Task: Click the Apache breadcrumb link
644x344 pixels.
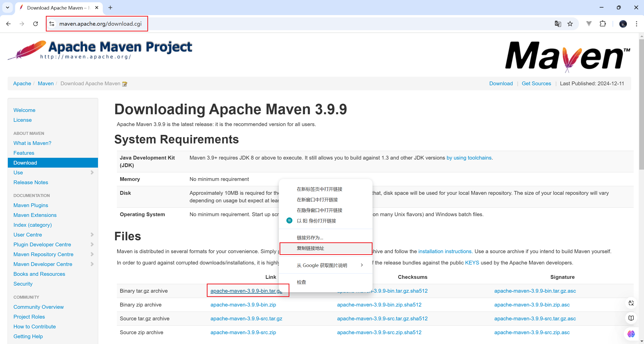Action: tap(22, 84)
